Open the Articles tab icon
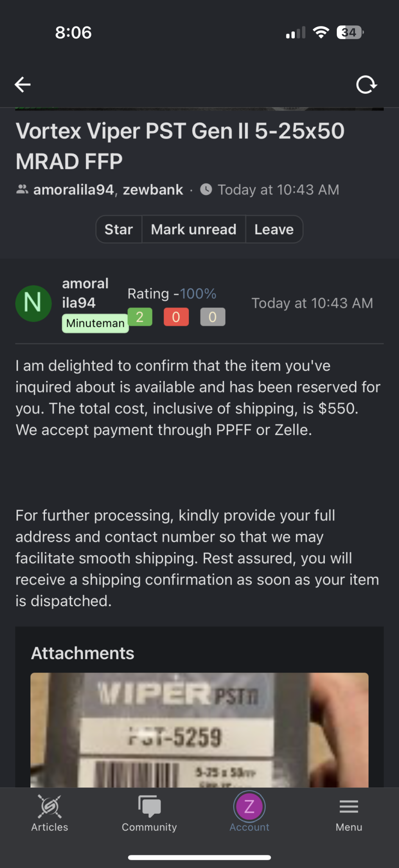Image resolution: width=399 pixels, height=868 pixels. click(50, 806)
